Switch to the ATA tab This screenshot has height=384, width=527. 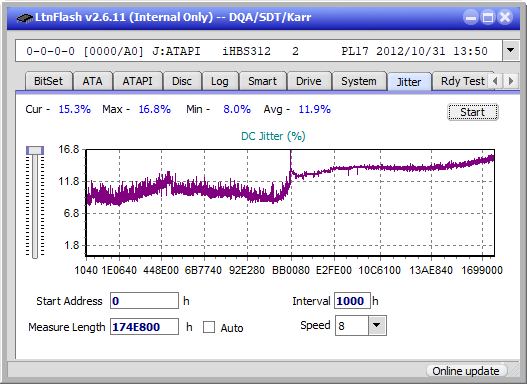click(92, 81)
